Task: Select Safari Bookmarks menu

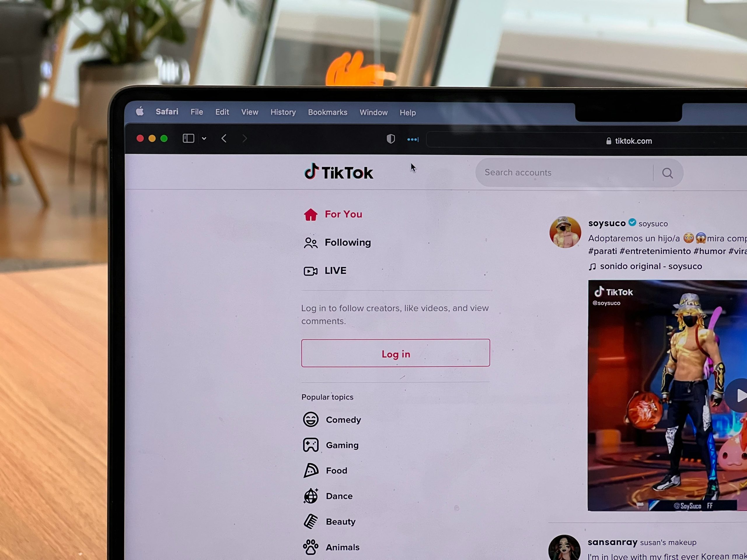Action: [328, 112]
